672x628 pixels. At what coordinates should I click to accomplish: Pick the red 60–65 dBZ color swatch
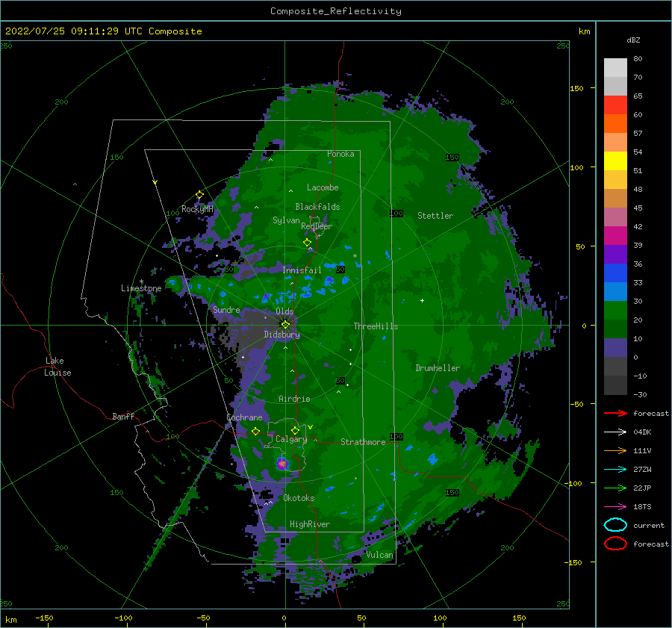point(615,105)
